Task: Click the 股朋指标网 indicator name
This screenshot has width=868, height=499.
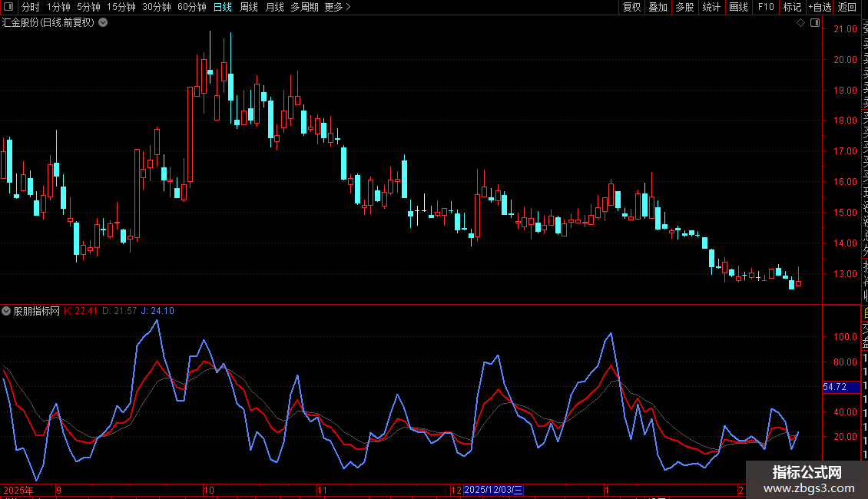Action: click(x=37, y=311)
